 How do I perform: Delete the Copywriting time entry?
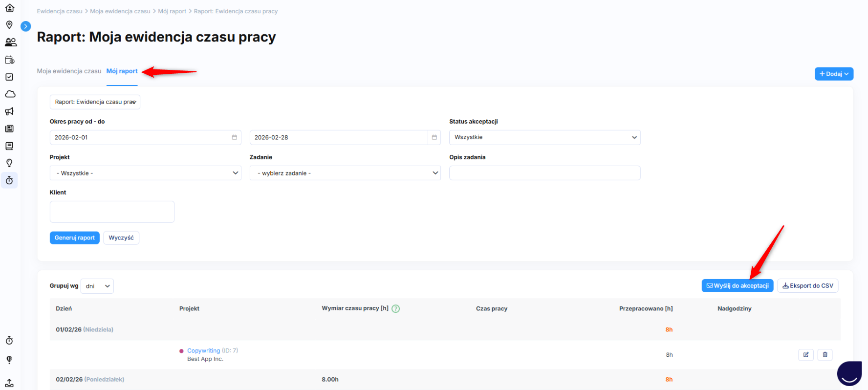(x=825, y=355)
